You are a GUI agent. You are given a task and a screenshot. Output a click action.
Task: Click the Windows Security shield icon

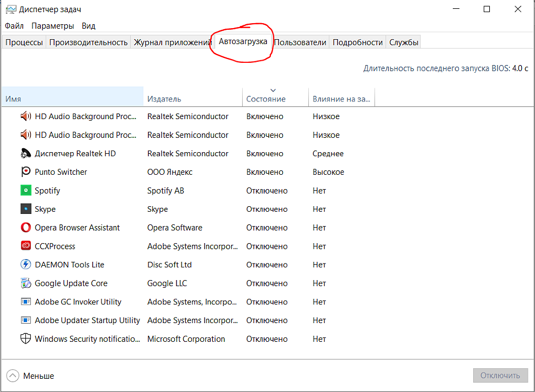pos(25,339)
